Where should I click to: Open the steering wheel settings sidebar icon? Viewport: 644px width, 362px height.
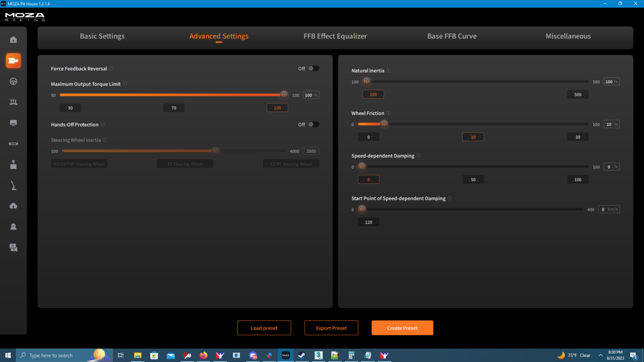coord(13,81)
